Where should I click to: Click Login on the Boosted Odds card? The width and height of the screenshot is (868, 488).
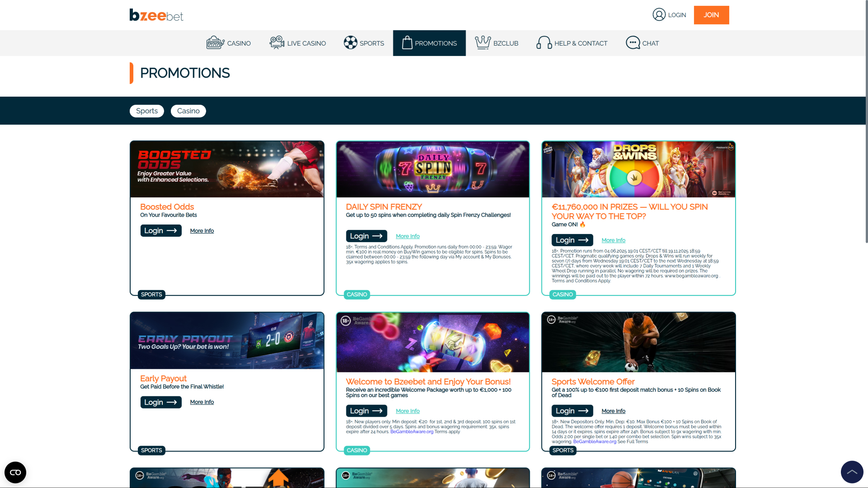[160, 230]
